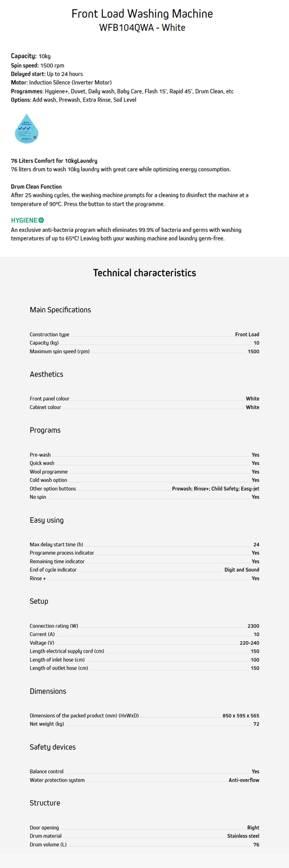Viewport: 289px width, 868px height.
Task: Click the Front Load Washing Machine title
Action: coord(142,14)
